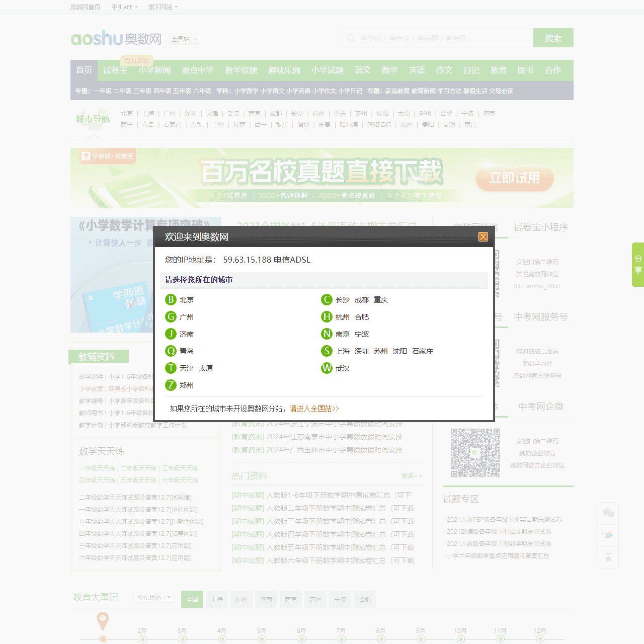The width and height of the screenshot is (644, 644).
Task: Click the 请进入全国站>> link in the dialog
Action: pos(314,409)
